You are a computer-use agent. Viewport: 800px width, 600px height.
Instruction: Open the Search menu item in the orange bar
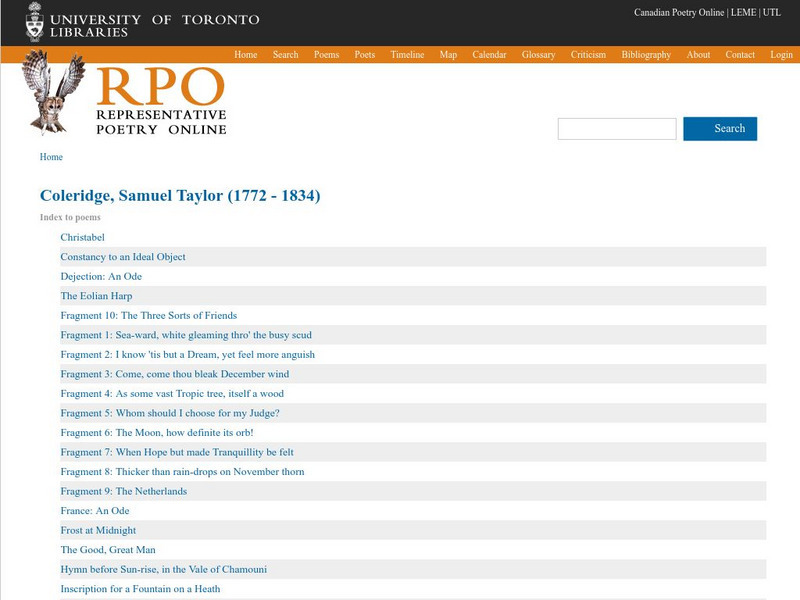[x=285, y=55]
